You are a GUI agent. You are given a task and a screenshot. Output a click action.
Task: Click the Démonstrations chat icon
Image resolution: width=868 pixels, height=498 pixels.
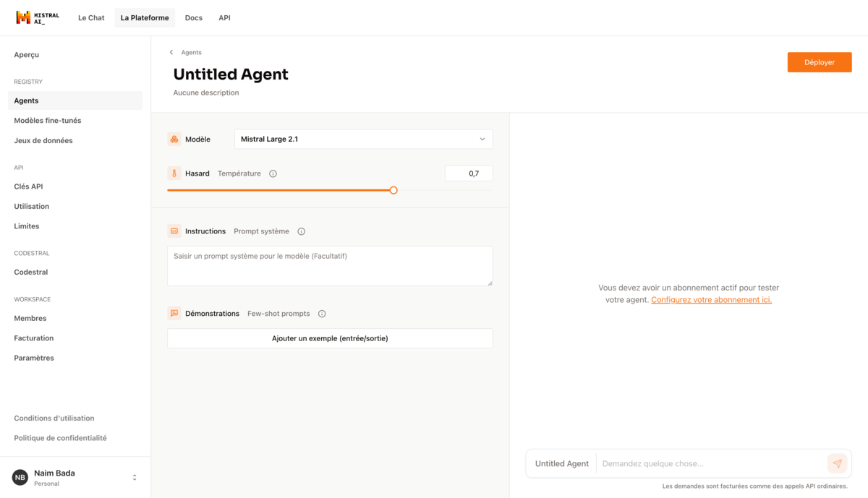(174, 314)
